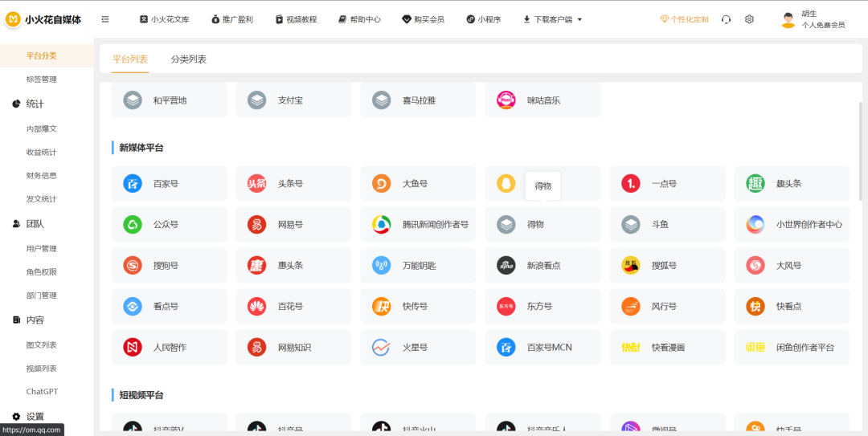The image size is (868, 436).
Task: Click the 搜狐号 icon
Action: [x=631, y=266]
